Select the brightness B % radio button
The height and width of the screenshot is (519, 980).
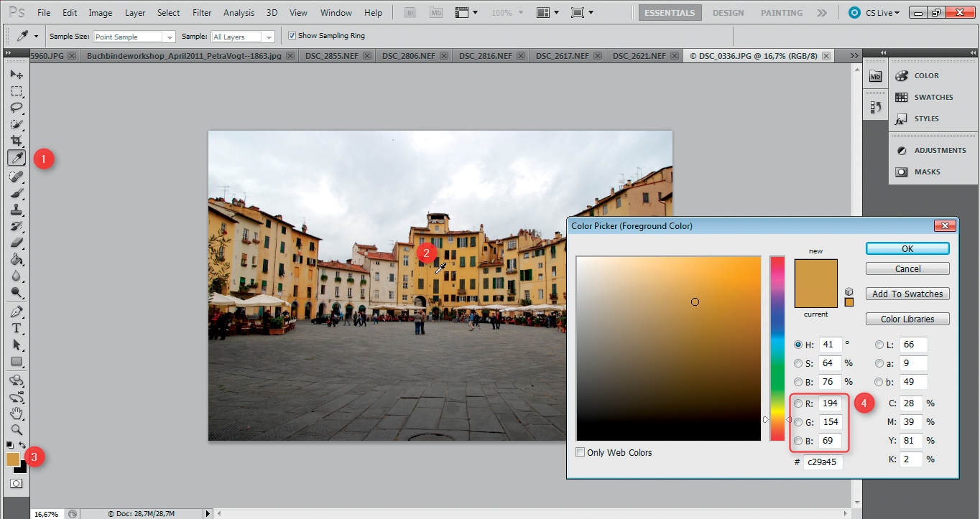(x=798, y=382)
